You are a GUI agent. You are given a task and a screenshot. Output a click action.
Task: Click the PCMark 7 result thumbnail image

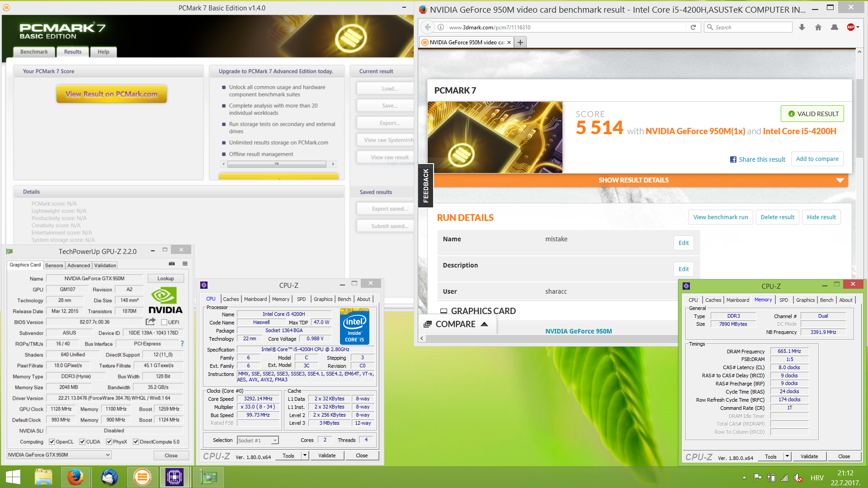(495, 137)
